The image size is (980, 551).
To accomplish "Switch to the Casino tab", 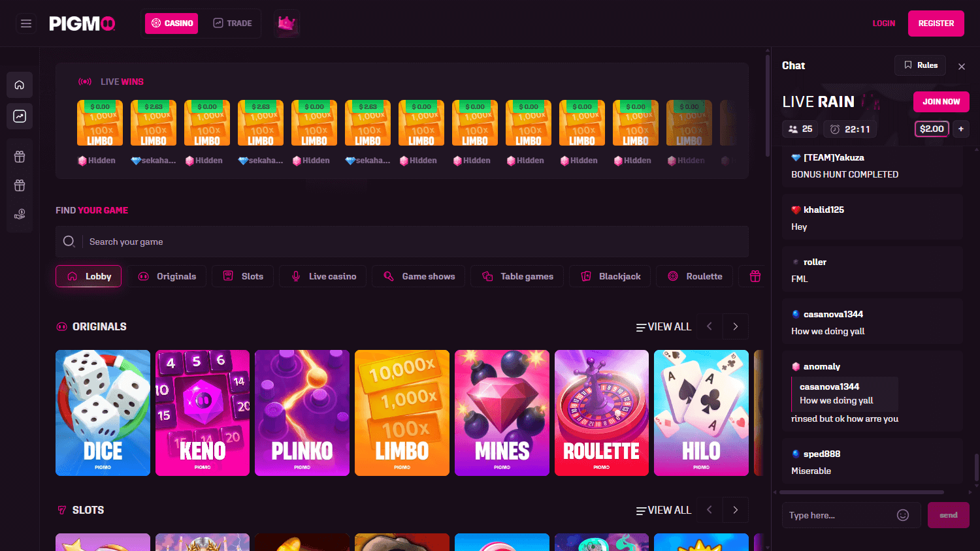I will [171, 23].
